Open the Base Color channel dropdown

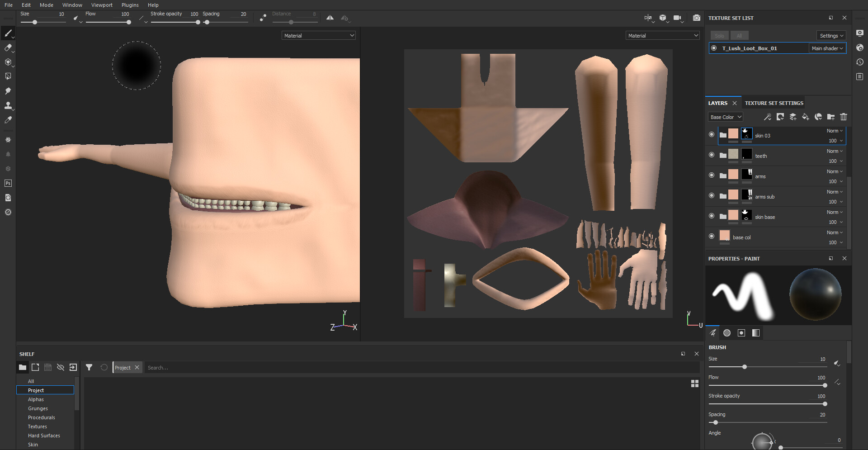[x=725, y=117]
